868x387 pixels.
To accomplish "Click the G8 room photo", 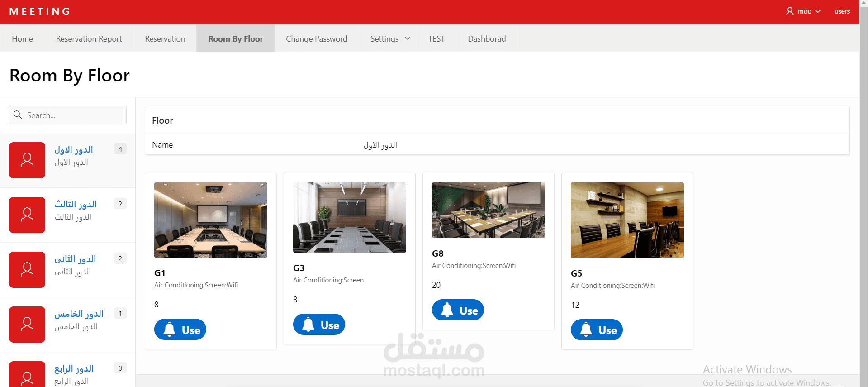I will point(489,210).
